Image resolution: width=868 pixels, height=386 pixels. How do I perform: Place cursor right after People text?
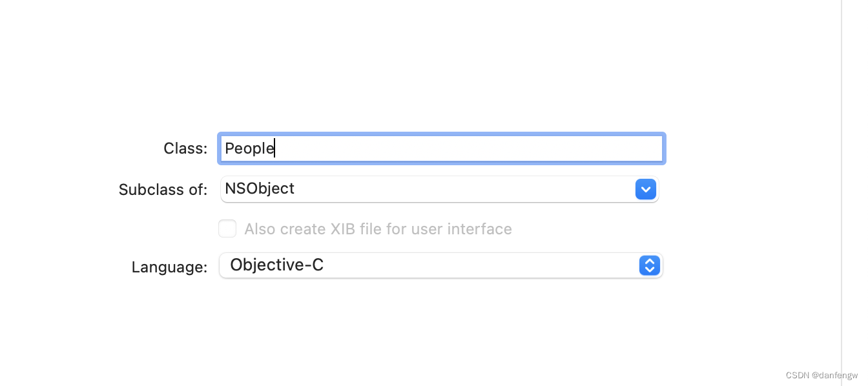[x=276, y=148]
